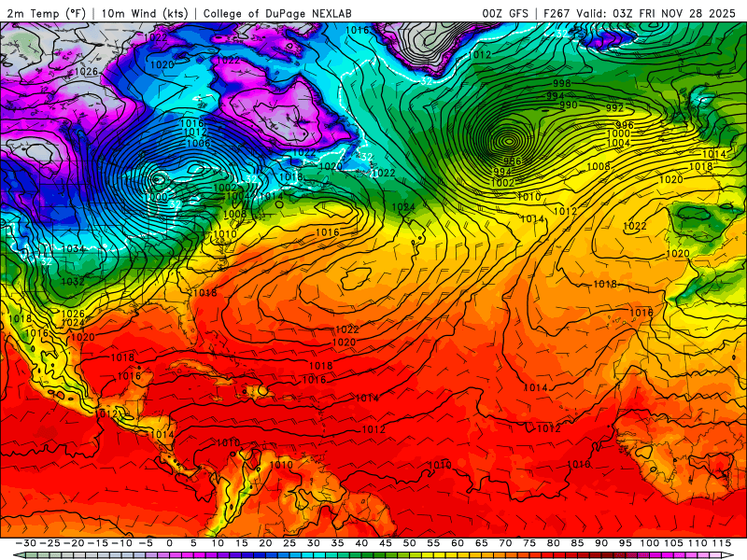
Task: Click the 1034 isobar pressure label
Action: pos(74,248)
